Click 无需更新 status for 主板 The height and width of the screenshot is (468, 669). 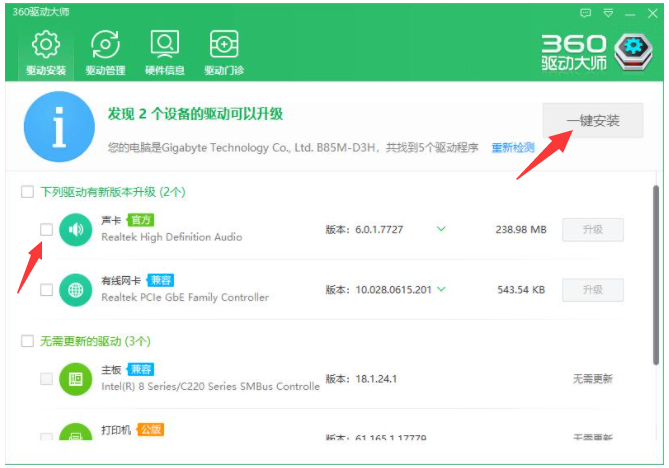tap(593, 379)
